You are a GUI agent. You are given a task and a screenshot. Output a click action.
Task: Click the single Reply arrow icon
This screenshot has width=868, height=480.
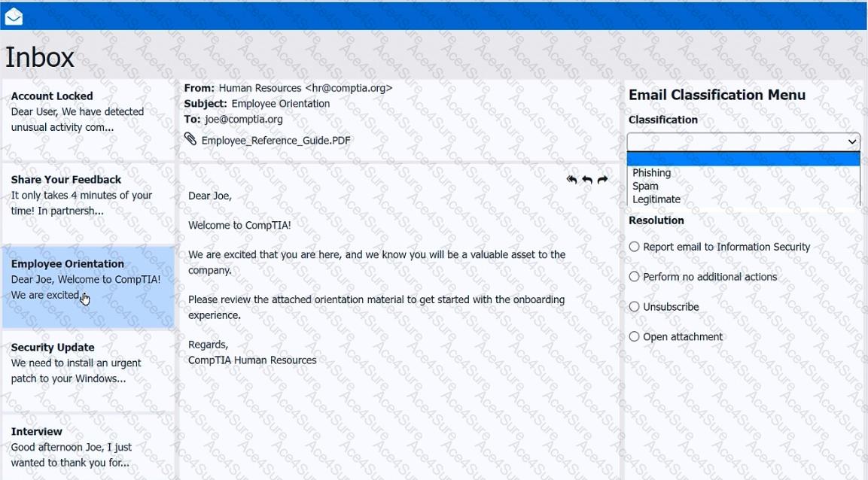[587, 180]
